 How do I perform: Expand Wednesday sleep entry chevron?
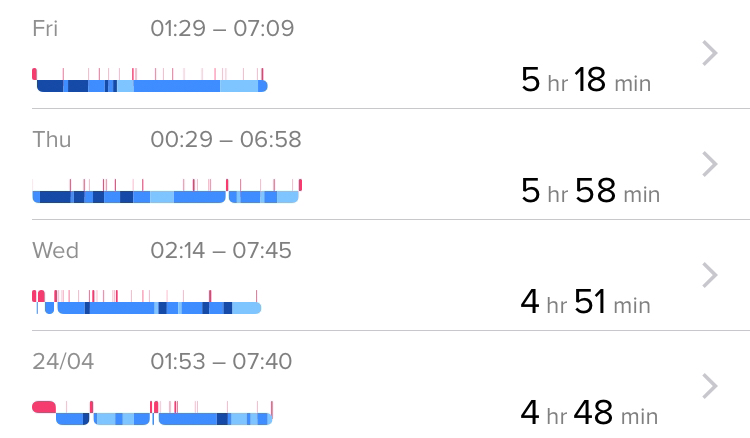coord(710,275)
